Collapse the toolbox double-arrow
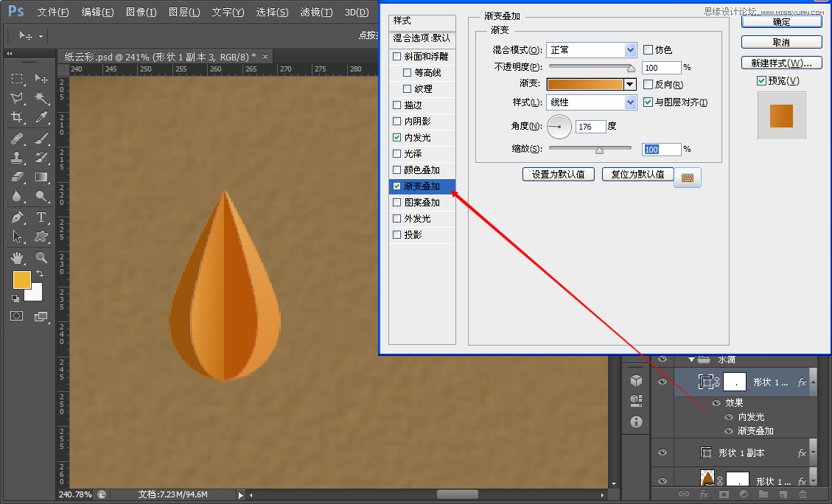This screenshot has height=504, width=832. click(10, 54)
